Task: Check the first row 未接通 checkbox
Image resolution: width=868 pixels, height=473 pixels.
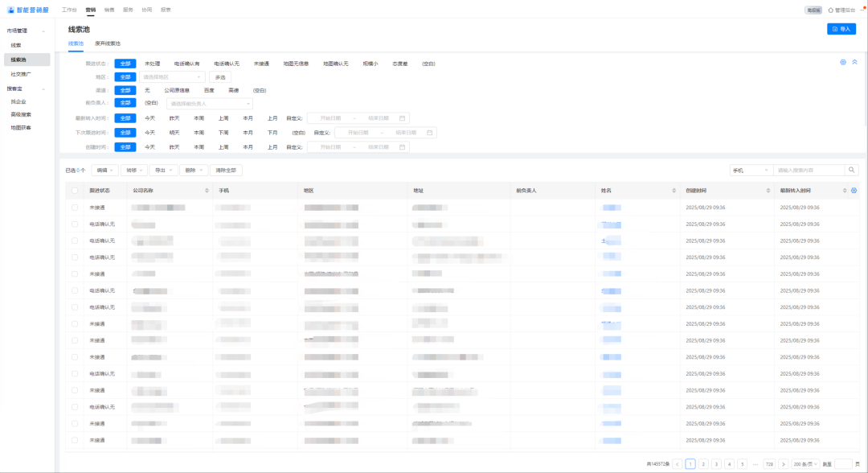Action: [75, 208]
